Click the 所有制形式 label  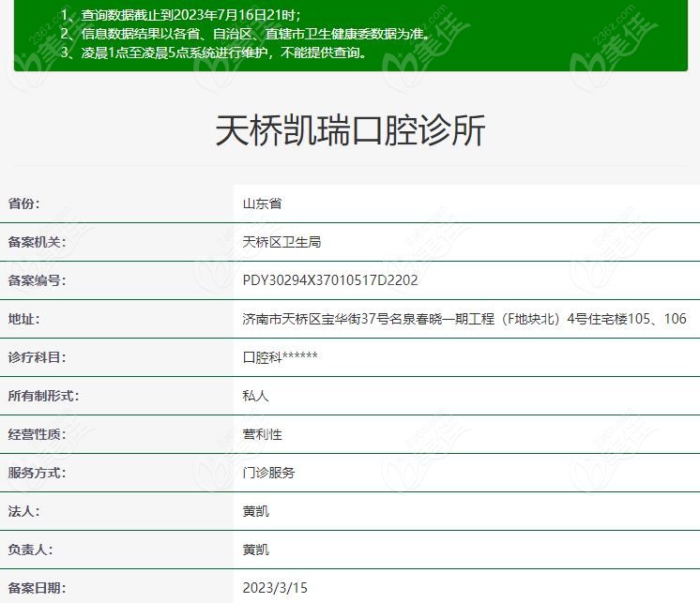click(x=43, y=396)
